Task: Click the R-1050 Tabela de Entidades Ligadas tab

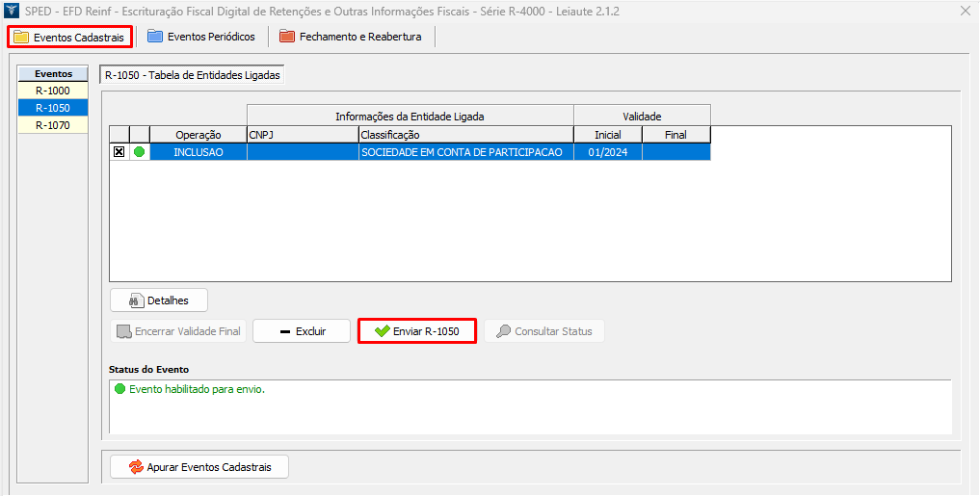Action: (x=192, y=74)
